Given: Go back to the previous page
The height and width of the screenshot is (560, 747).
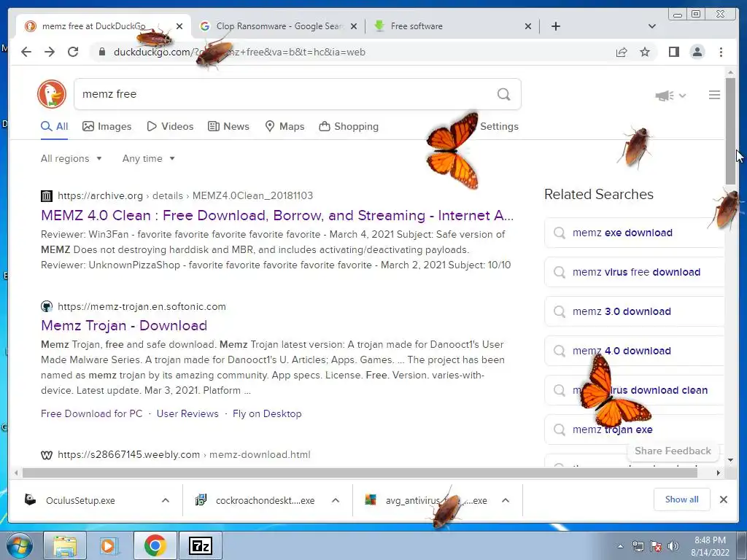Looking at the screenshot, I should 26,52.
